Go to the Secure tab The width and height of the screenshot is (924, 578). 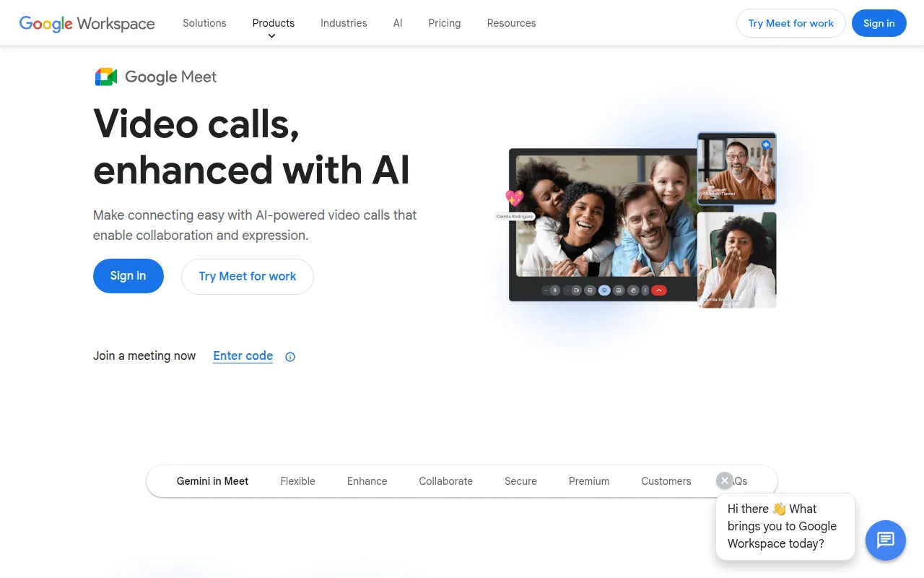[x=521, y=481]
